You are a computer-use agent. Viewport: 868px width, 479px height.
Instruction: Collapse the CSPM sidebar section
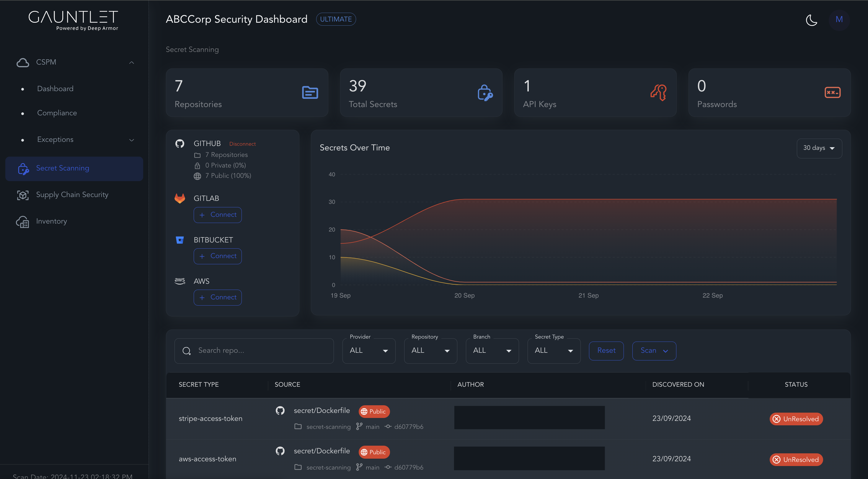coord(132,63)
